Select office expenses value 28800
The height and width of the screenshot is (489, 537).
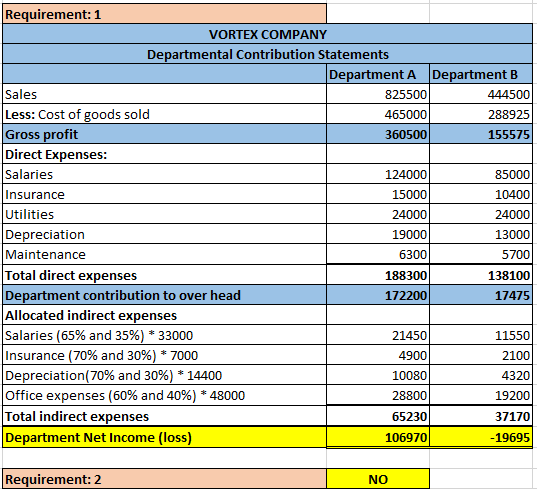click(378, 395)
